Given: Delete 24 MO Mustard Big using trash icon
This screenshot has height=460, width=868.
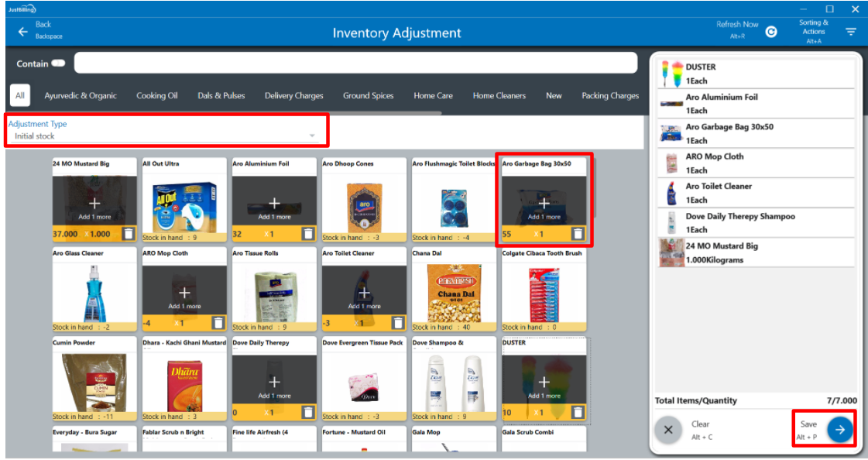Looking at the screenshot, I should 129,233.
